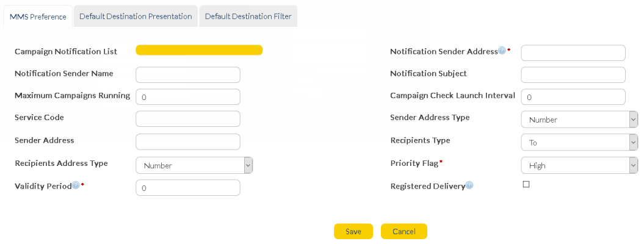
Task: Enable the Registered Delivery checkbox
Action: [526, 184]
